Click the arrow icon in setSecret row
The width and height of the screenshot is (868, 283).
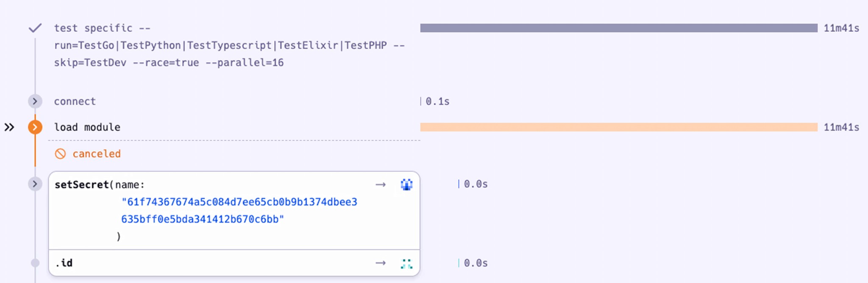pos(381,184)
